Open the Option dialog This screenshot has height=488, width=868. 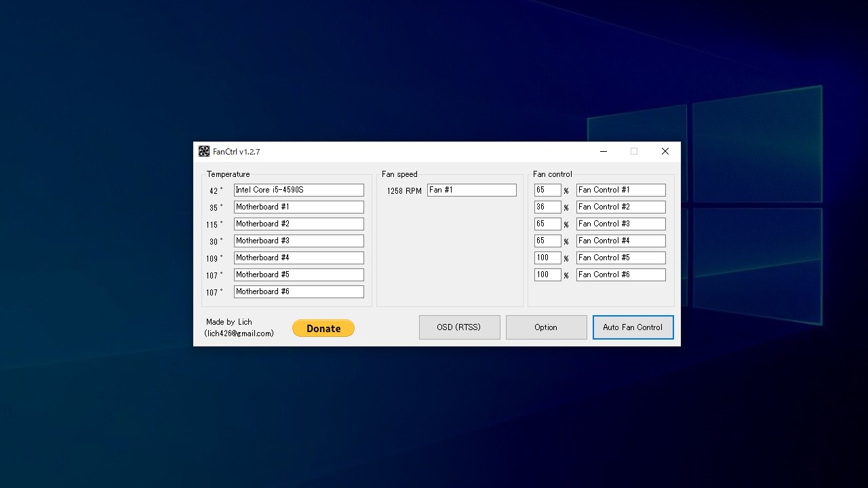point(546,327)
